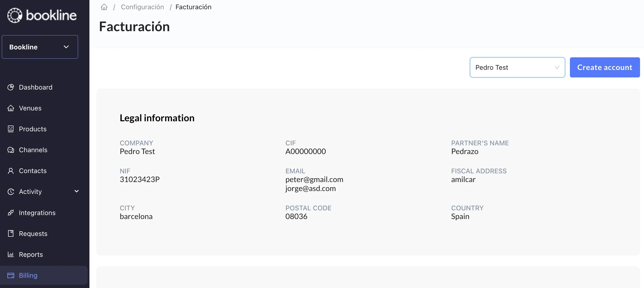The height and width of the screenshot is (288, 644).
Task: Click the Reports bar chart icon
Action: pos(11,254)
